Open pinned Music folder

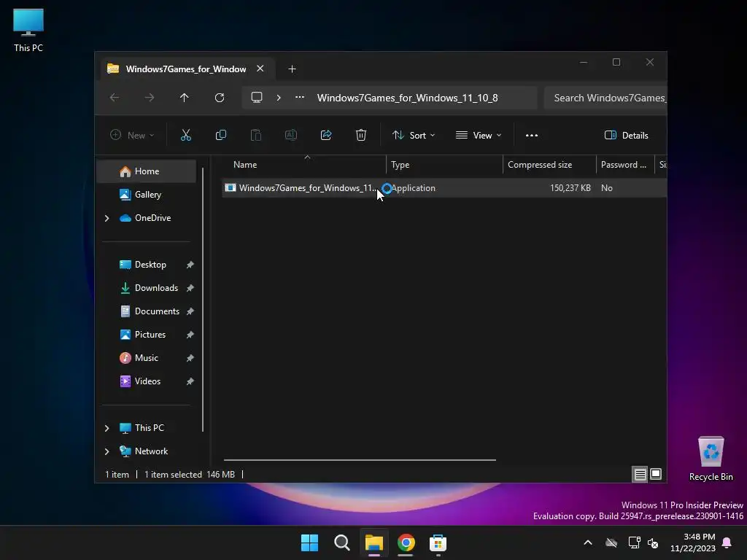click(x=146, y=357)
